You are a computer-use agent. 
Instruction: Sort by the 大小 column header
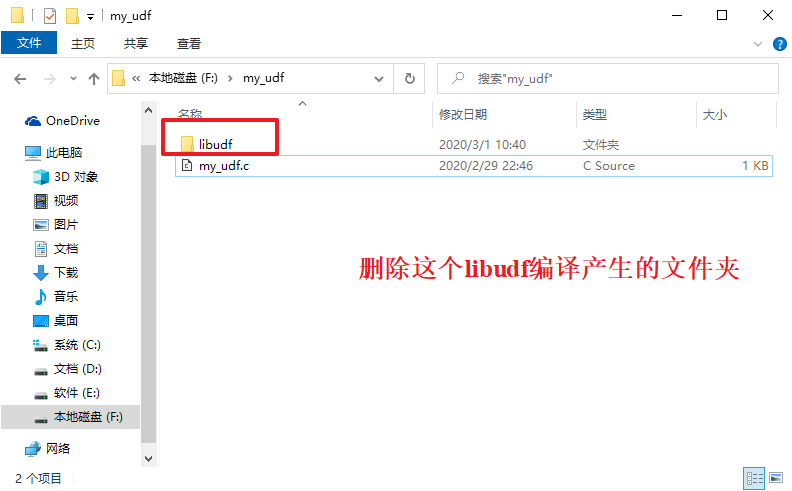point(715,115)
